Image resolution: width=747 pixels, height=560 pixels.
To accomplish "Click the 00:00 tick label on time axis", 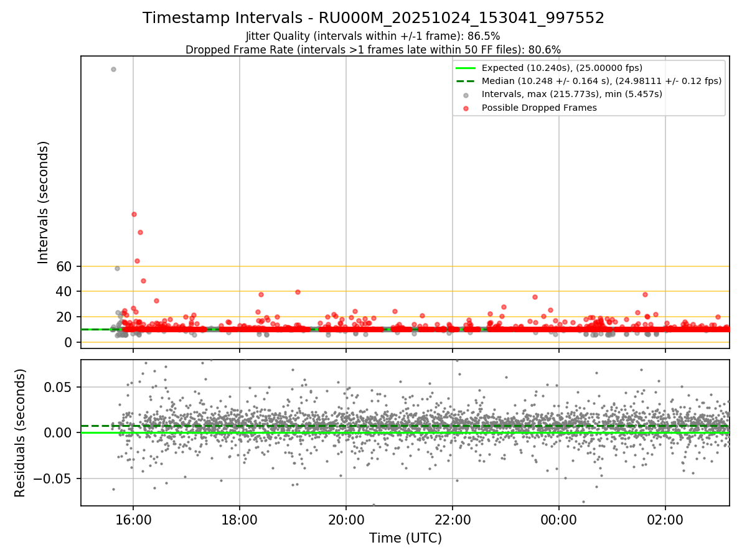I will pos(559,520).
